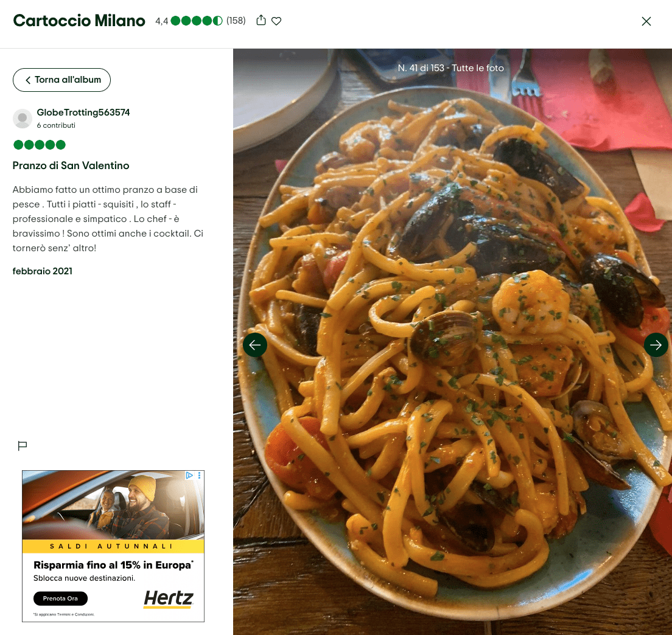Advance to the next photo arrow
672x635 pixels.
656,345
